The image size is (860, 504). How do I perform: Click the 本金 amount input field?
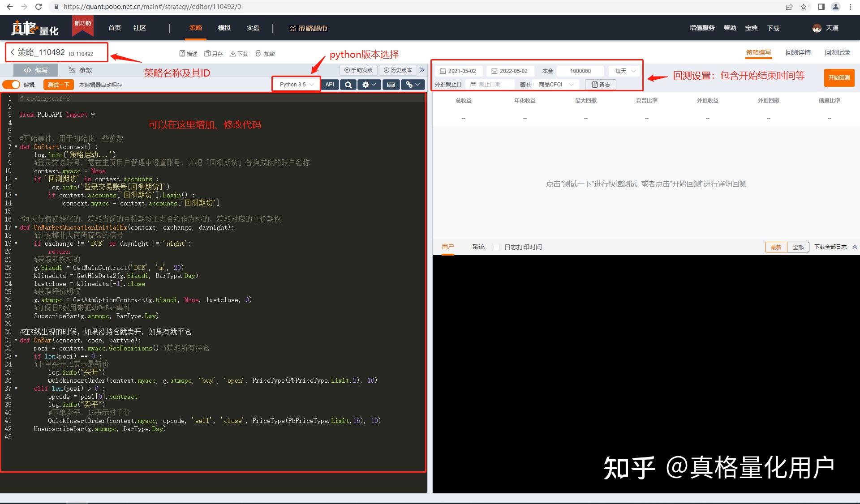click(580, 70)
